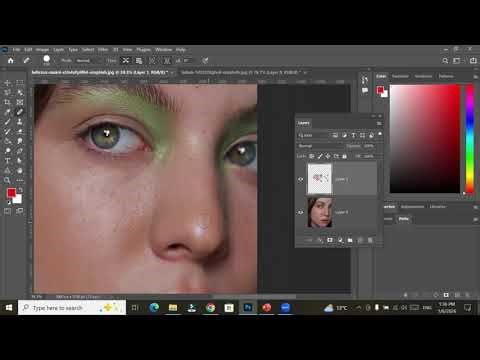Image resolution: width=480 pixels, height=360 pixels.
Task: Select the Move tool in the toolbox
Action: point(7,83)
